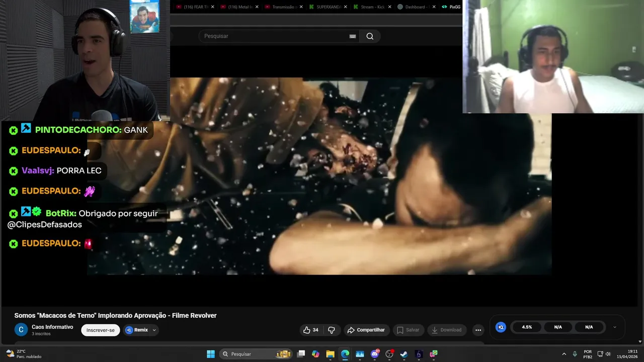The width and height of the screenshot is (644, 362).
Task: Click the Inscrever-se subscribe button
Action: [101, 330]
